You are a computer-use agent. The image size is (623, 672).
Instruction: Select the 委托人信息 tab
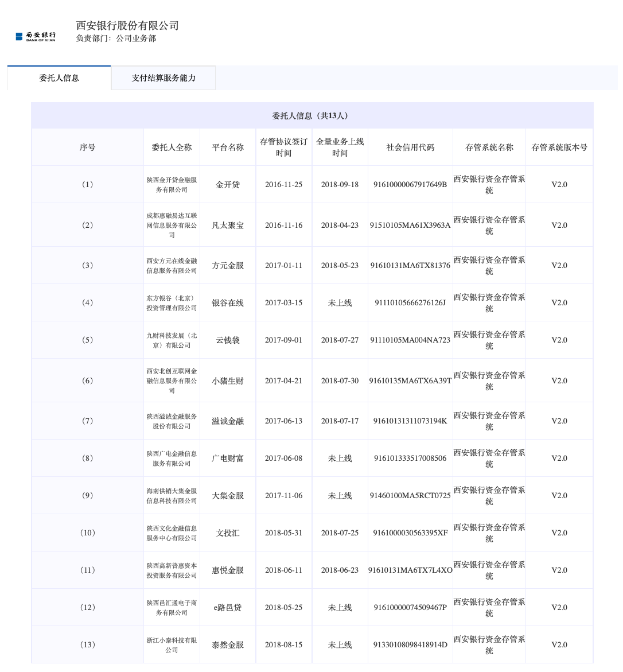pos(59,78)
